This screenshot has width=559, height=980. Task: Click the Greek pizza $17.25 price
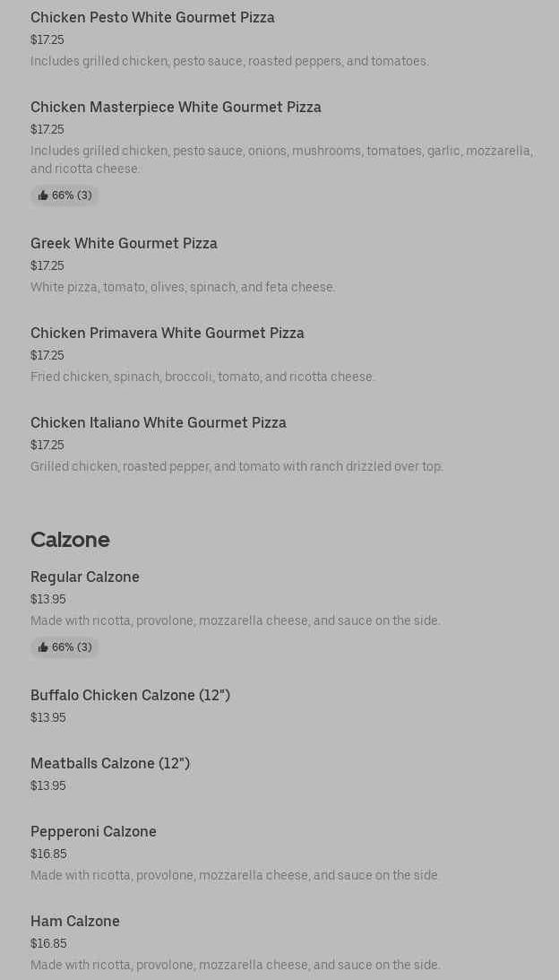pos(47,266)
